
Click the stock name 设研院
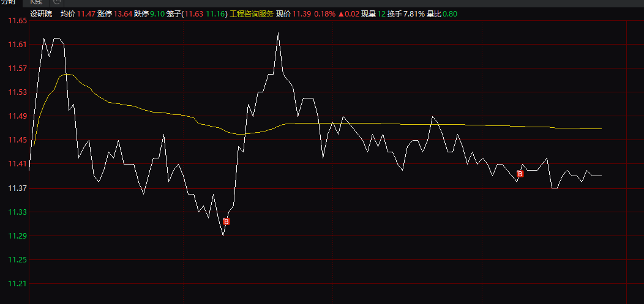pyautogui.click(x=42, y=14)
